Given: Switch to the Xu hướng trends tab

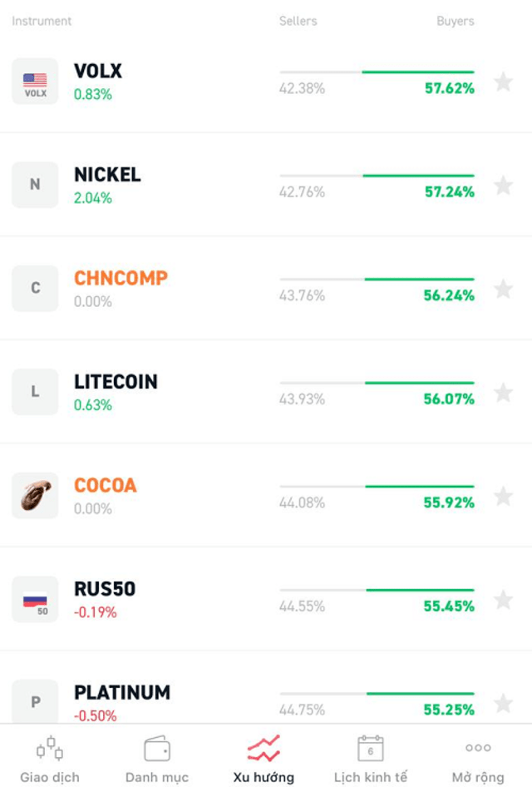Looking at the screenshot, I should click(x=264, y=759).
